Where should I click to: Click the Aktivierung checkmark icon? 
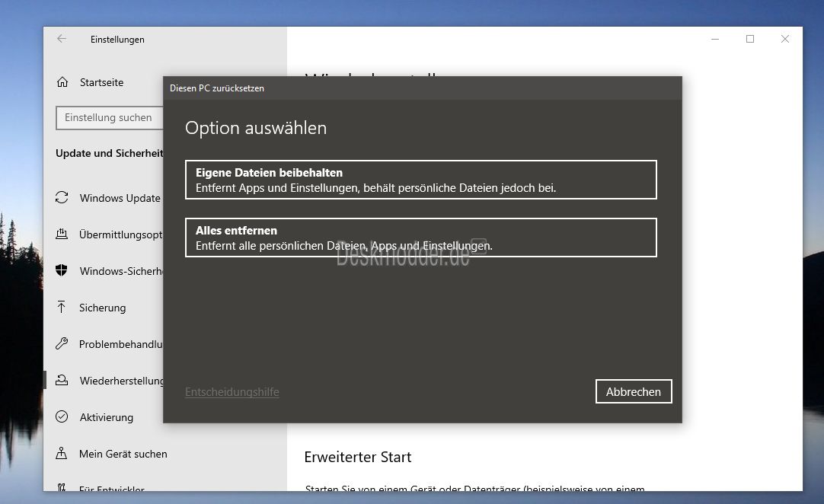point(62,416)
